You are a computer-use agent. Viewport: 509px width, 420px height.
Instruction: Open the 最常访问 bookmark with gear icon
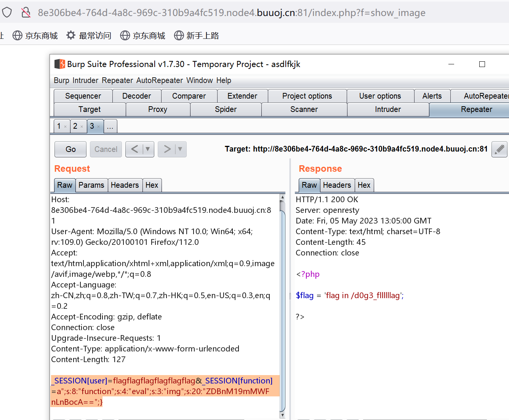coord(89,35)
